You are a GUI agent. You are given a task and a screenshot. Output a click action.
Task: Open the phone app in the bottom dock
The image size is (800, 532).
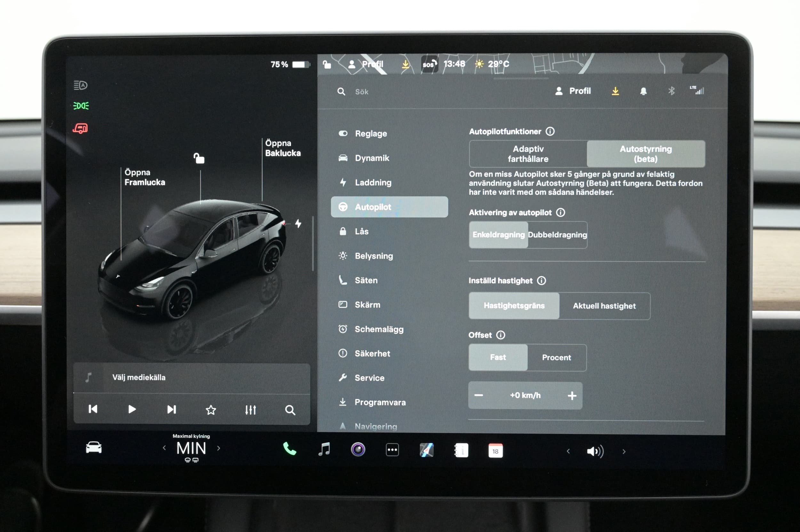tap(290, 449)
